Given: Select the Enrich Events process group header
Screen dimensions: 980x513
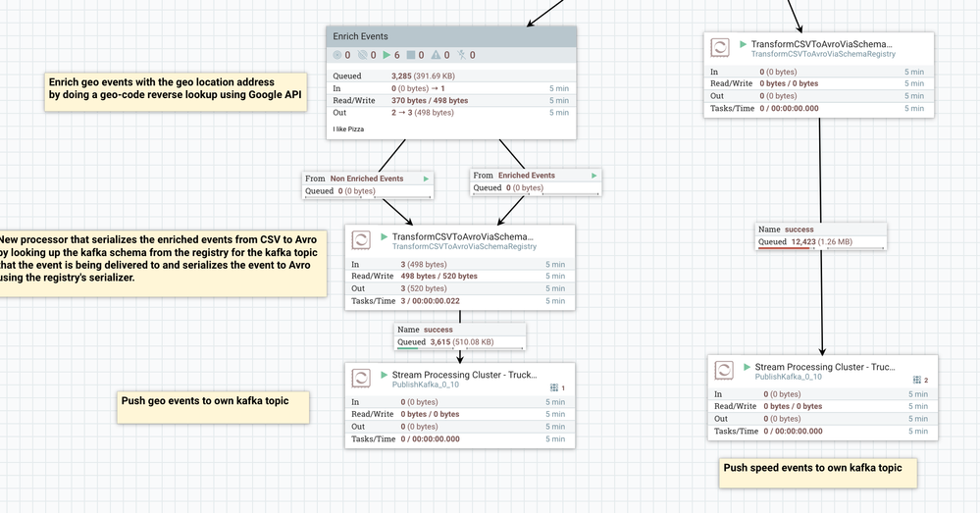Looking at the screenshot, I should 451,36.
